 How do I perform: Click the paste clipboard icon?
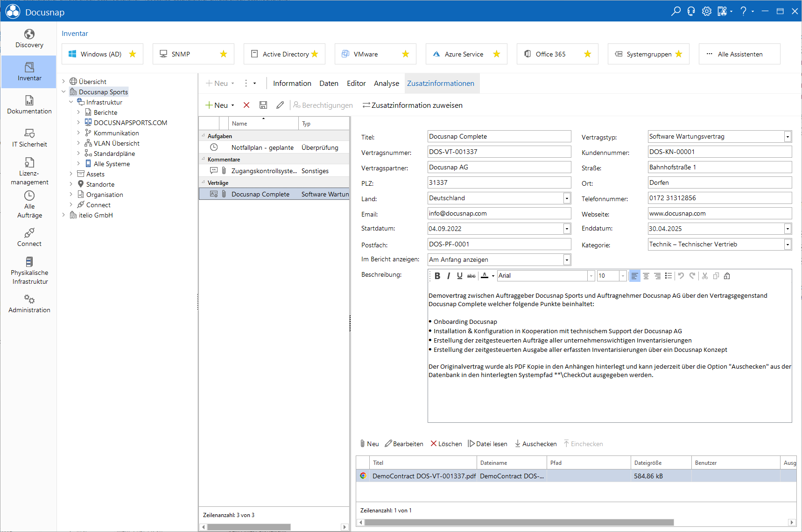[727, 276]
